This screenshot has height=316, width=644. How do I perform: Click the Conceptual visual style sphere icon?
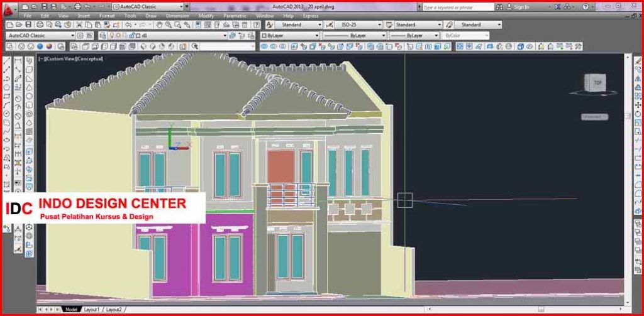[49, 46]
